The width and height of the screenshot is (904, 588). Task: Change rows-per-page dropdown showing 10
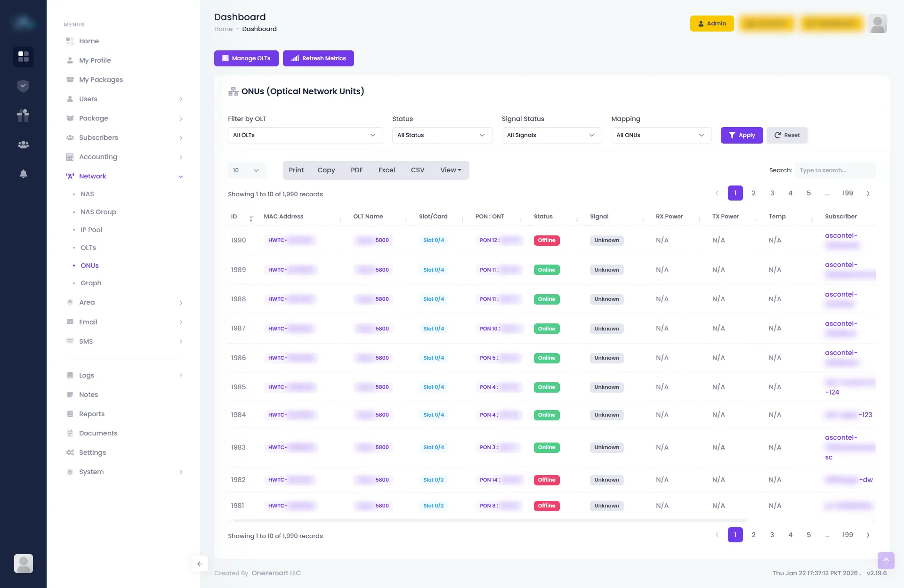click(246, 170)
